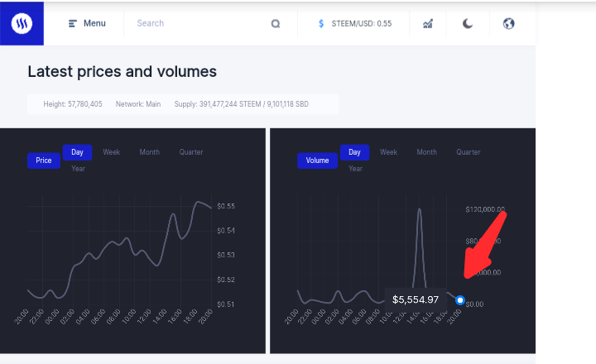
Task: Click the Volume chart button
Action: point(317,160)
